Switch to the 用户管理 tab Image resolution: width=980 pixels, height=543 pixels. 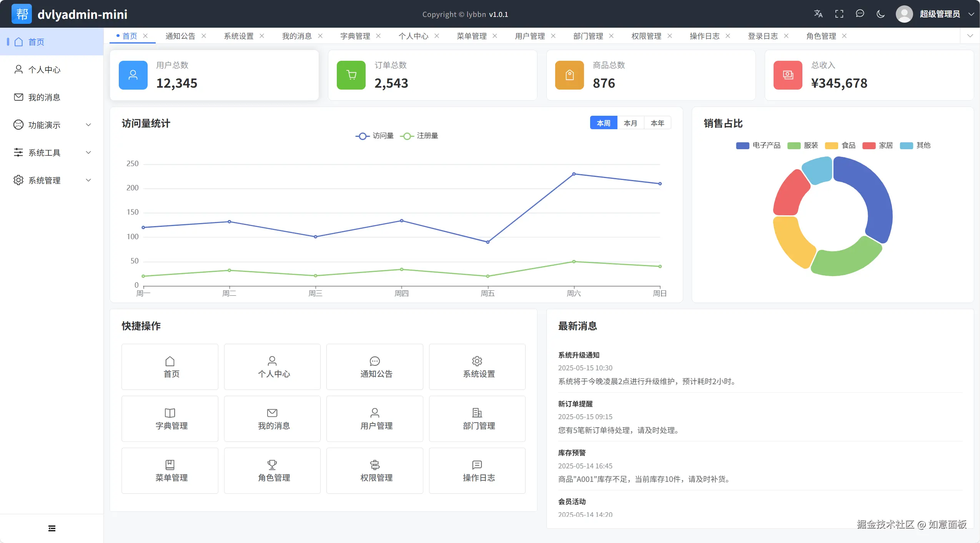tap(529, 36)
